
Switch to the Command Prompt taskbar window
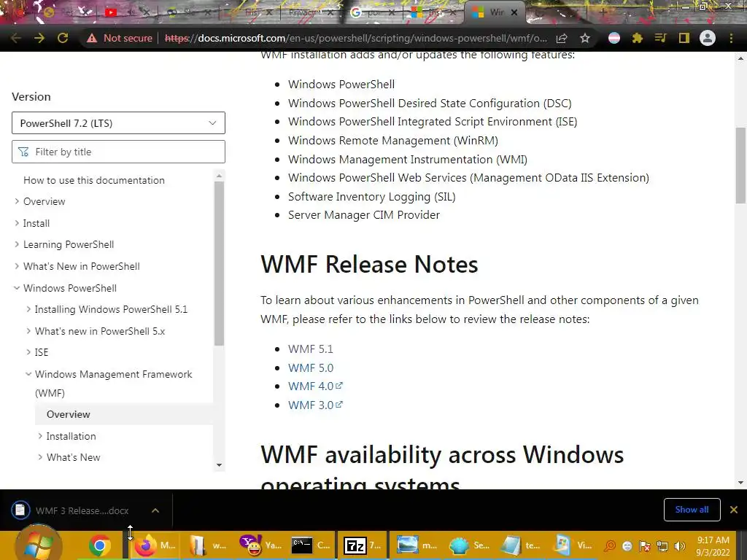point(312,545)
